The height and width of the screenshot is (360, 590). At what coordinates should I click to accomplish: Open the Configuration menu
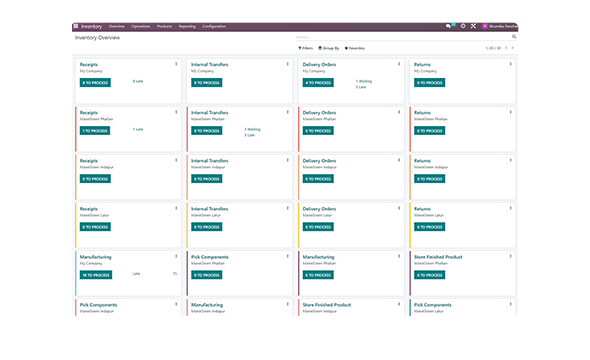pos(214,26)
